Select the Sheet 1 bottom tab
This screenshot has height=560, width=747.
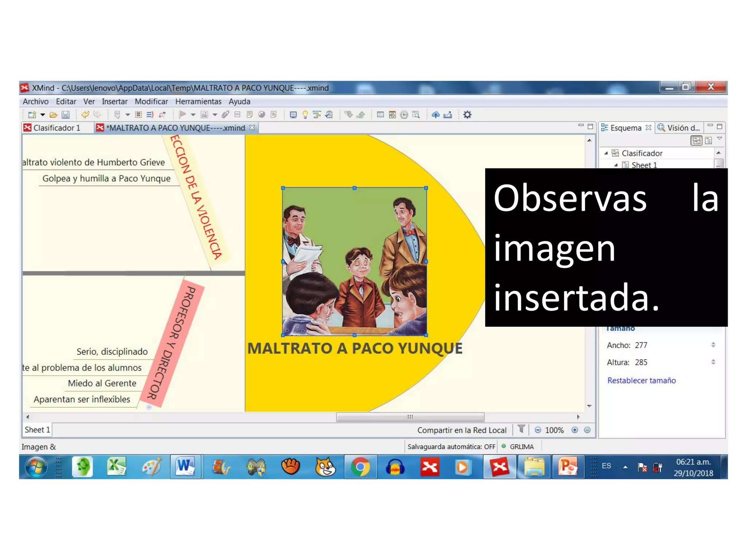(37, 430)
